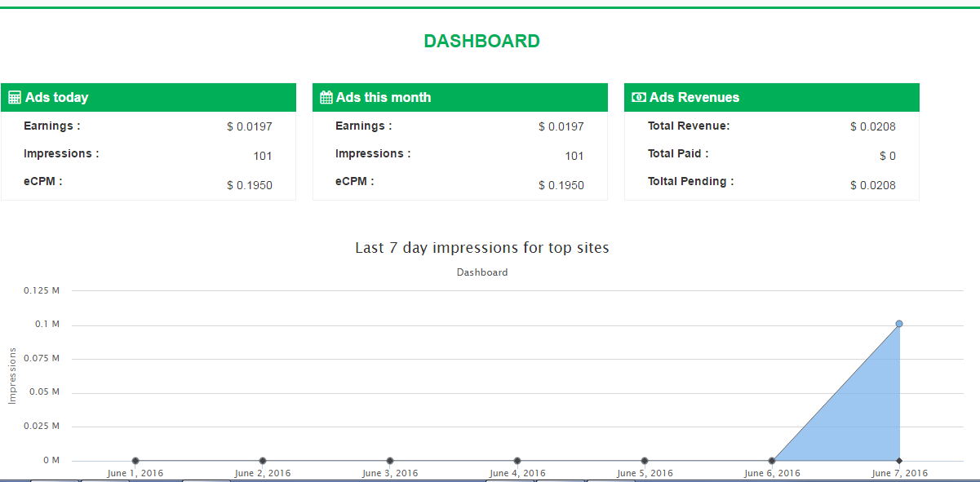The width and height of the screenshot is (980, 482).
Task: Click the June 2, 2016 chart point
Action: pyautogui.click(x=263, y=461)
